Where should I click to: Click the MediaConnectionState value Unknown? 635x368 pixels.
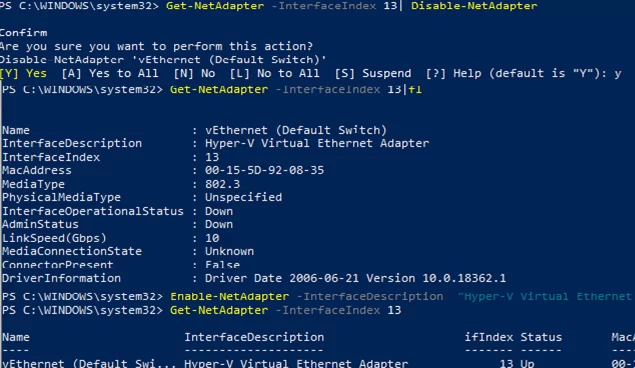(x=229, y=251)
